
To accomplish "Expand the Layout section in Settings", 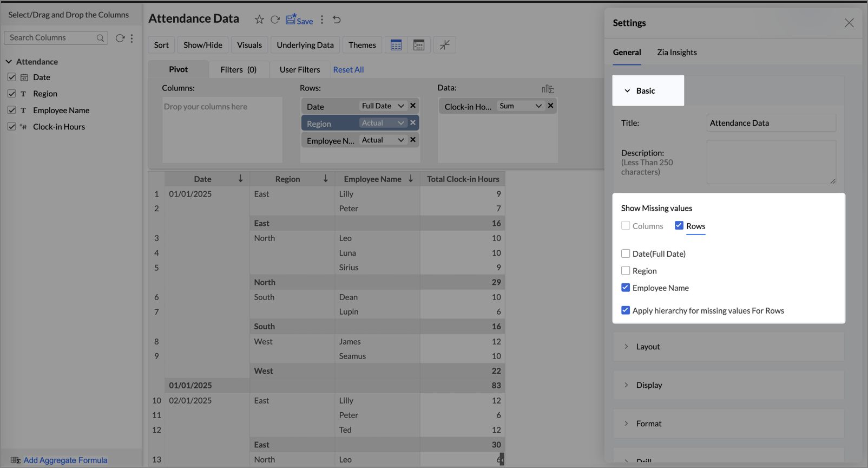I will coord(648,347).
